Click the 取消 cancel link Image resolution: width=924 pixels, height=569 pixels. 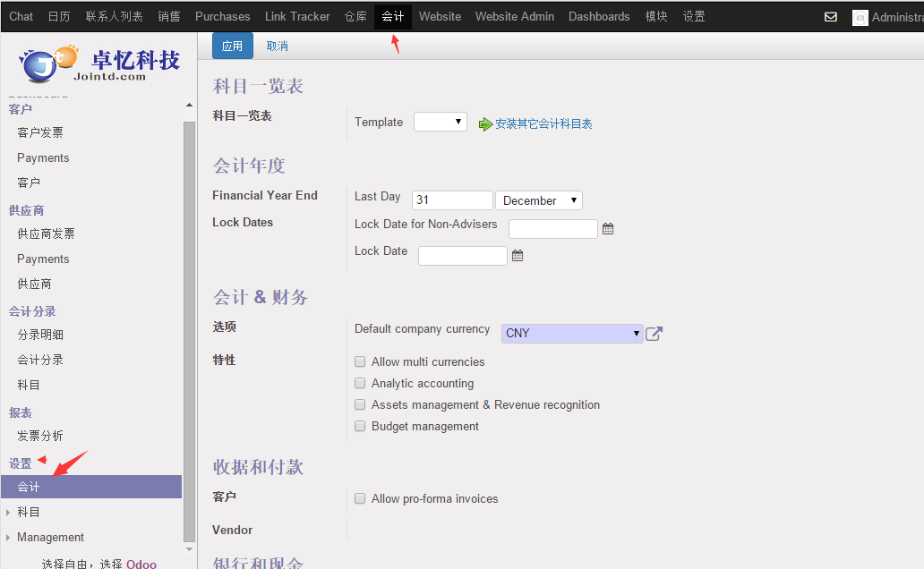[x=278, y=46]
